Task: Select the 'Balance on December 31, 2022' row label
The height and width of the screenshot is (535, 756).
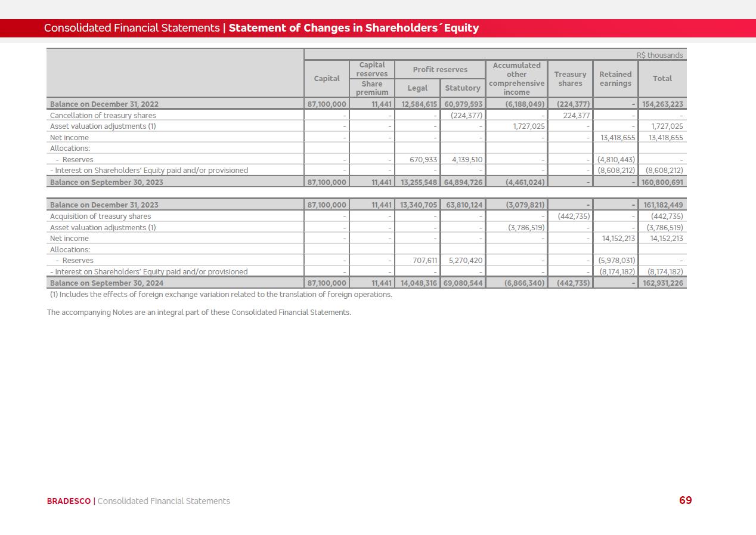Action: (x=104, y=104)
